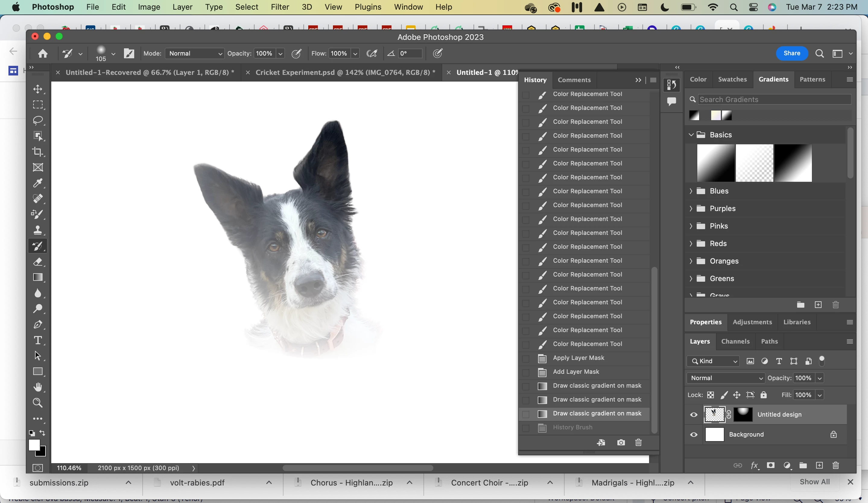Image resolution: width=868 pixels, height=503 pixels.
Task: Select the Horizontal Type tool
Action: coord(38,340)
